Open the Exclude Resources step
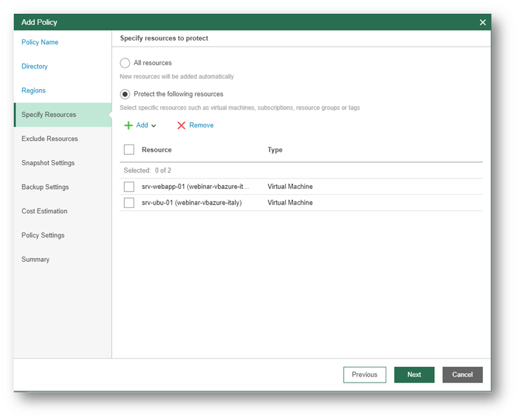519x420 pixels. (50, 138)
